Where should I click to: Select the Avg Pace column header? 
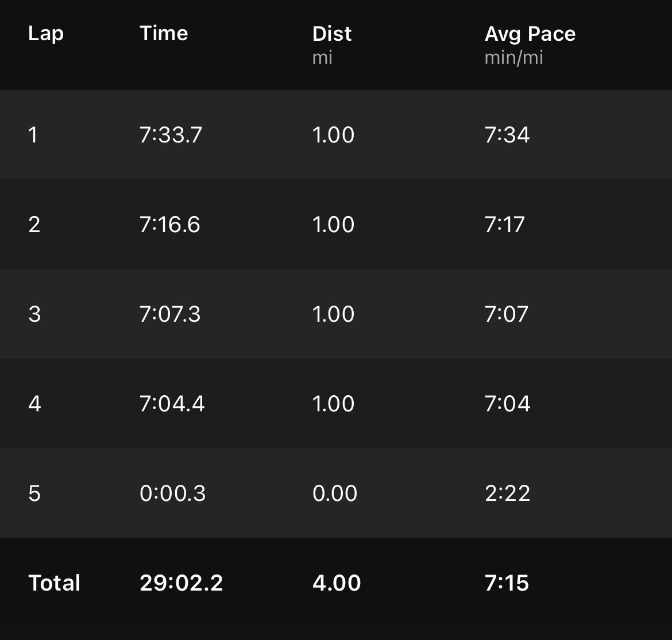point(530,34)
